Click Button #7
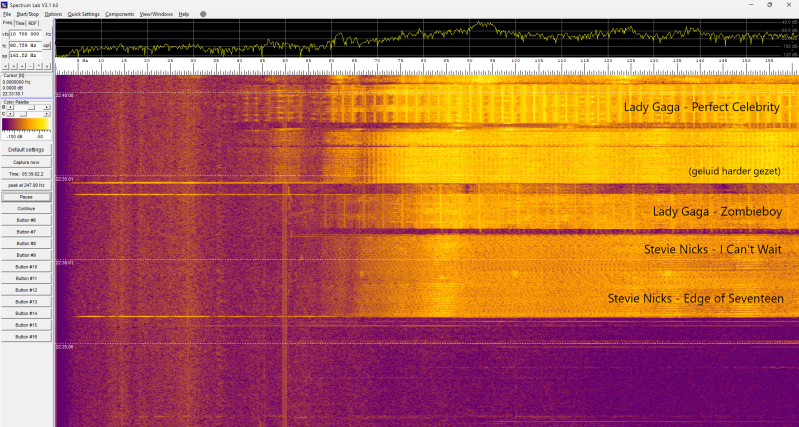The image size is (799, 427). (26, 232)
